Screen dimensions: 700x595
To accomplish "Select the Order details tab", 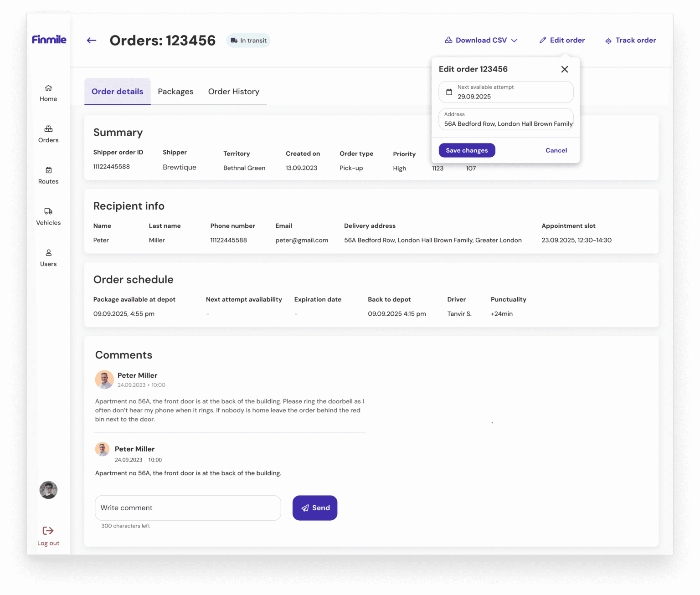I will click(118, 92).
